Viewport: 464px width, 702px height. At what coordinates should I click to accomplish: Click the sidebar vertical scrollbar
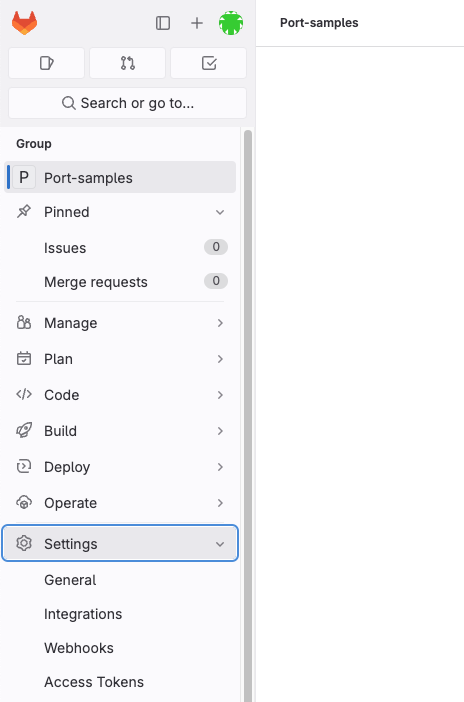248,415
